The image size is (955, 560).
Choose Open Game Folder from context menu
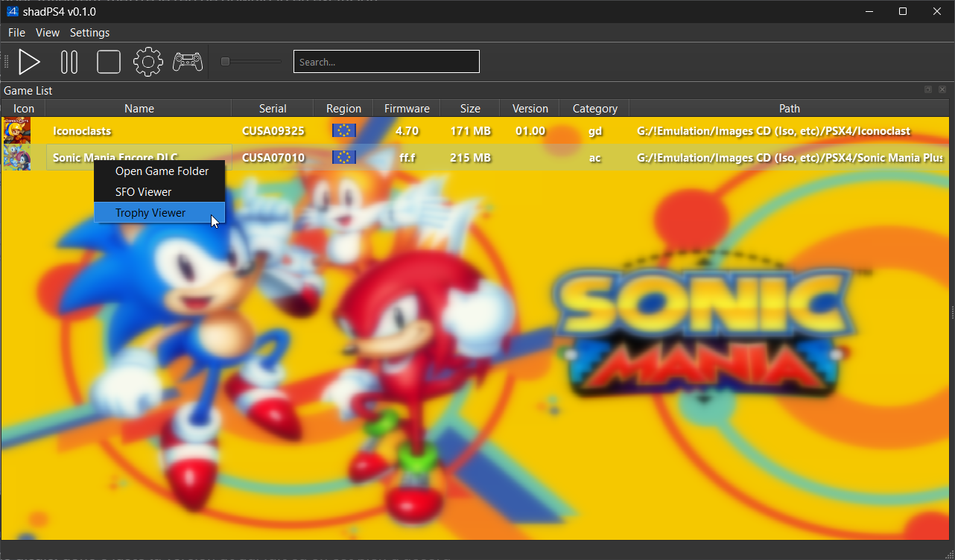pos(159,171)
